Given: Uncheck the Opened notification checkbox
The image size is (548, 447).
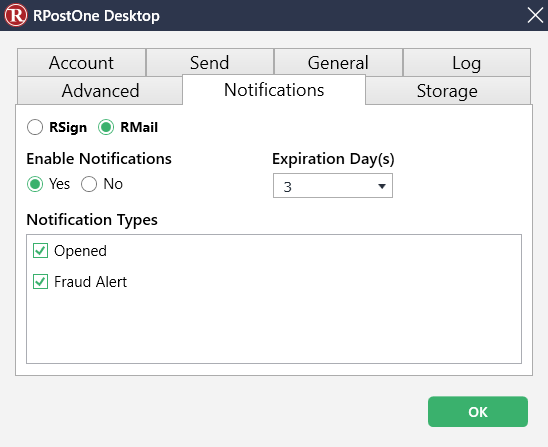Looking at the screenshot, I should [41, 251].
